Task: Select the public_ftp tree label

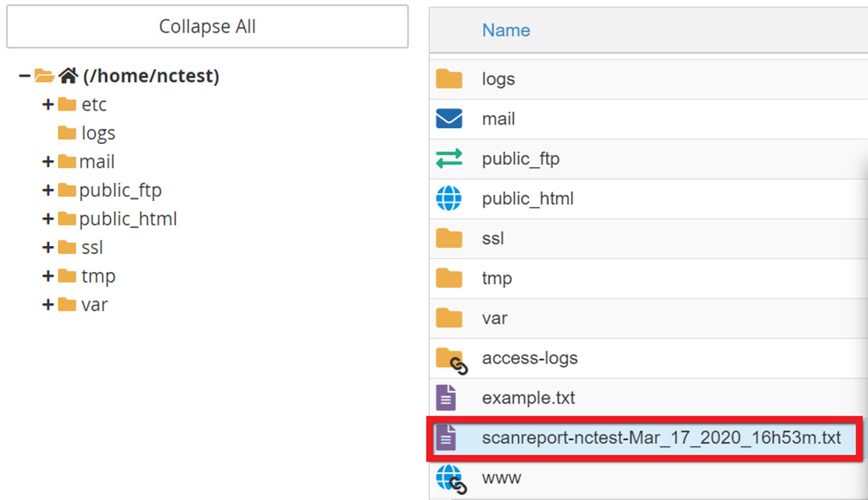Action: coord(121,190)
